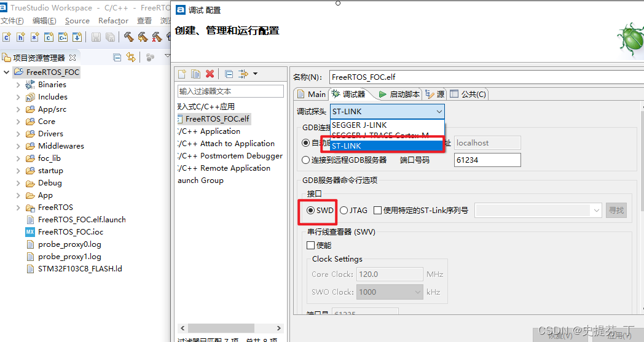644x342 pixels.
Task: Open the debug probe ST-LINK combo box
Action: pyautogui.click(x=387, y=111)
